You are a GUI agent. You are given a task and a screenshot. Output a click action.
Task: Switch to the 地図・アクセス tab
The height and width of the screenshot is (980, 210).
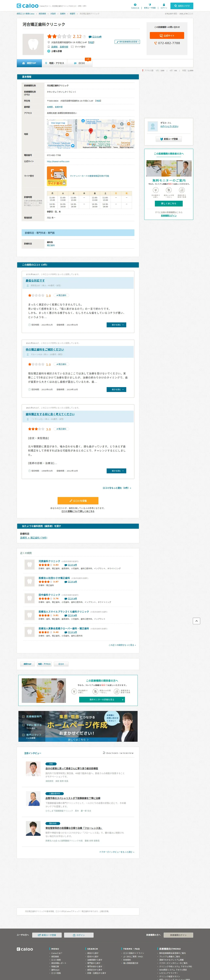click(x=54, y=63)
